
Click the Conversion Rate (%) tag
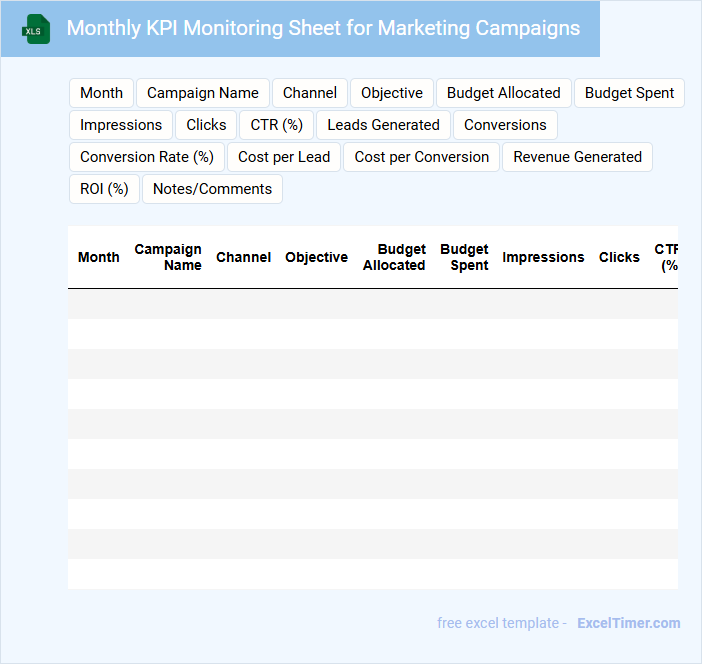click(147, 157)
